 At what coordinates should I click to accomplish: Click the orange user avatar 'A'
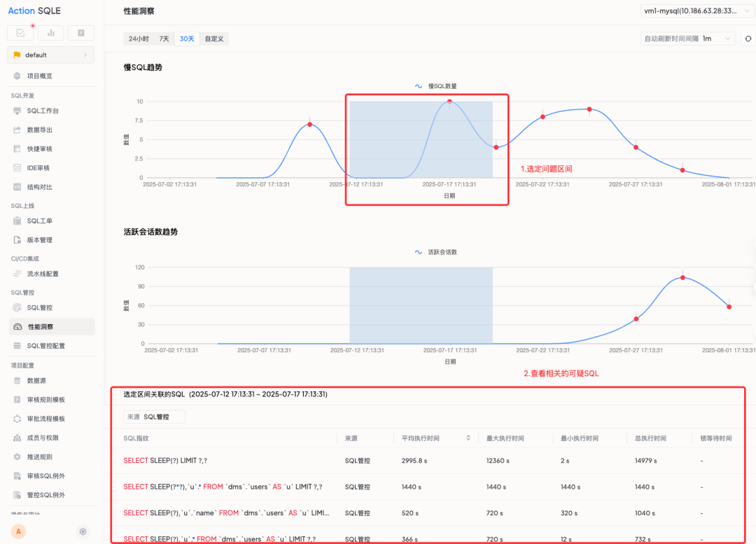pyautogui.click(x=19, y=531)
